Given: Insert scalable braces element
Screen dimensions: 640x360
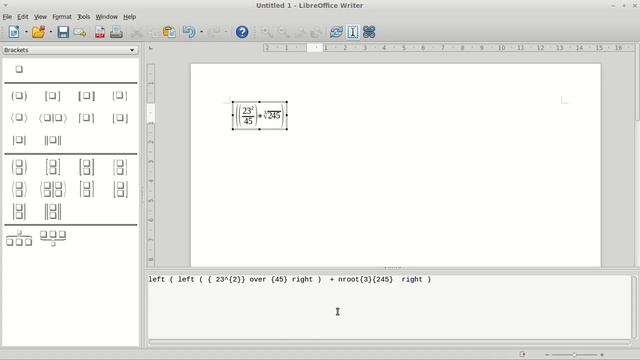Looking at the screenshot, I should tap(120, 167).
